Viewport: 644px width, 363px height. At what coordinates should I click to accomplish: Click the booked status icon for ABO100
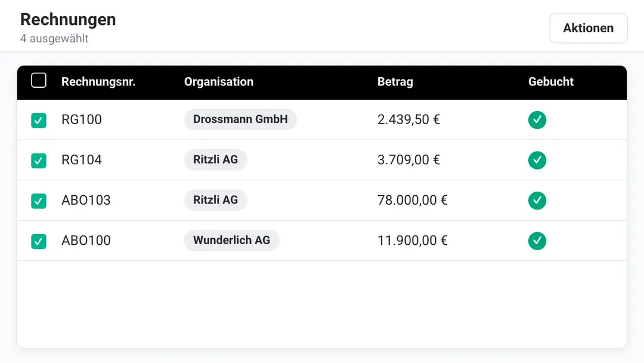pyautogui.click(x=537, y=241)
